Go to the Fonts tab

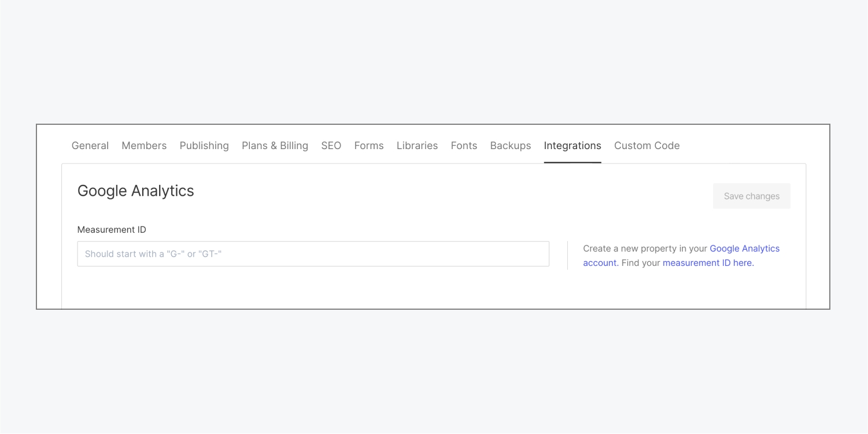[x=464, y=146]
